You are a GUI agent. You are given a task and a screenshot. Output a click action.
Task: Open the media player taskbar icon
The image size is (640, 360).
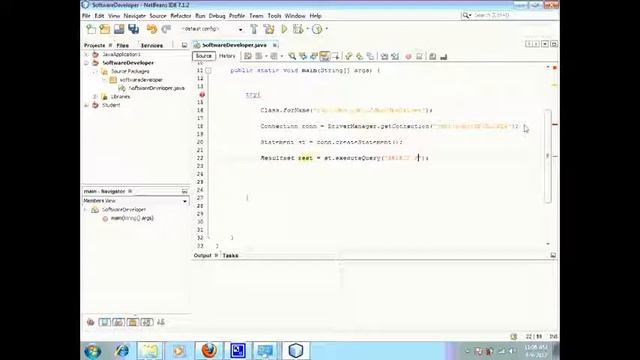(x=179, y=351)
